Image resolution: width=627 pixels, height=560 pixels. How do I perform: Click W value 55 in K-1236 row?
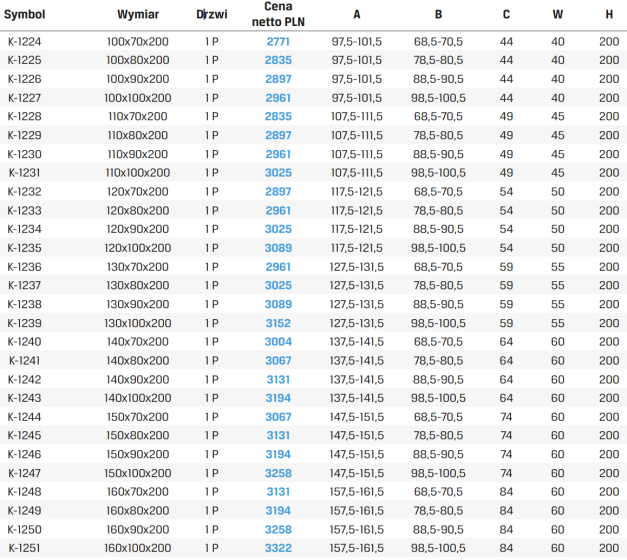pyautogui.click(x=558, y=267)
